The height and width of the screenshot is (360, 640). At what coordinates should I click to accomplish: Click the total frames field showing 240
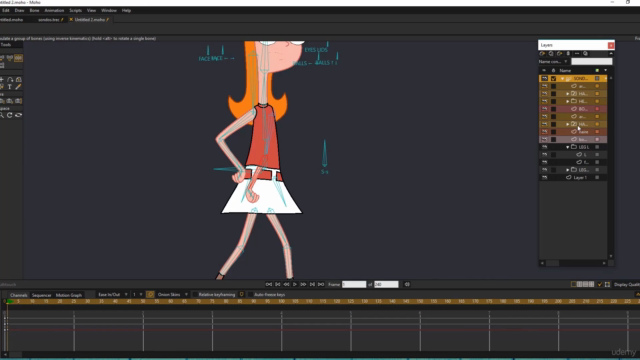point(386,284)
